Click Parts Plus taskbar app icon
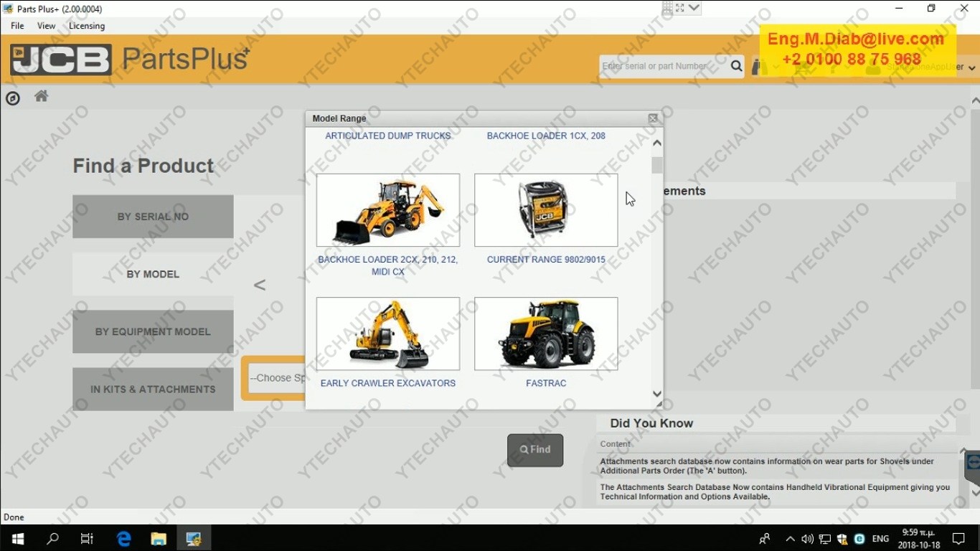The image size is (980, 551). tap(194, 538)
